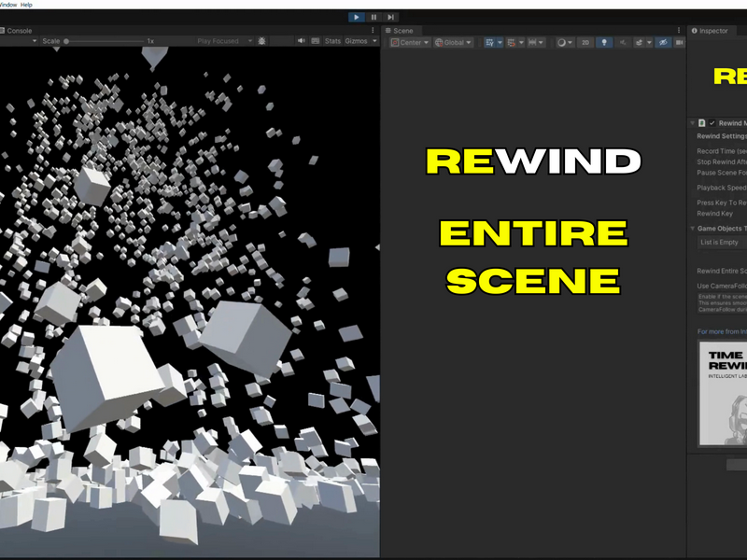Screen dimensions: 747x560
Task: Toggle 2D mode in Scene view
Action: [x=585, y=42]
